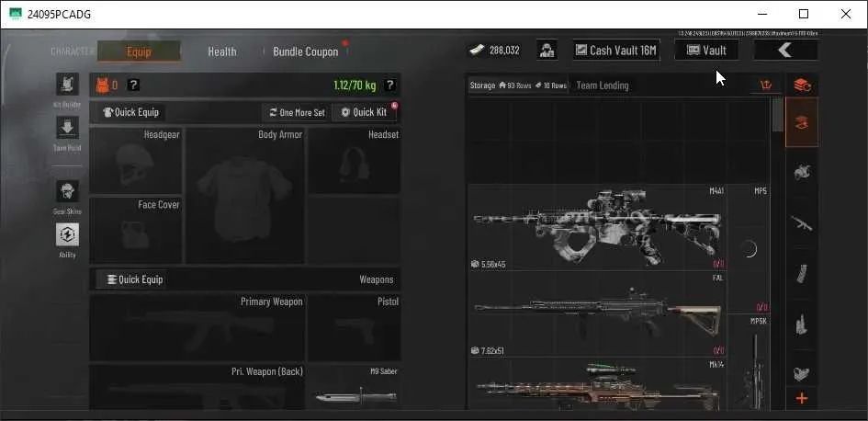Click the 24095PCADG window title
Viewport: 868px width, 421px height.
click(x=59, y=15)
